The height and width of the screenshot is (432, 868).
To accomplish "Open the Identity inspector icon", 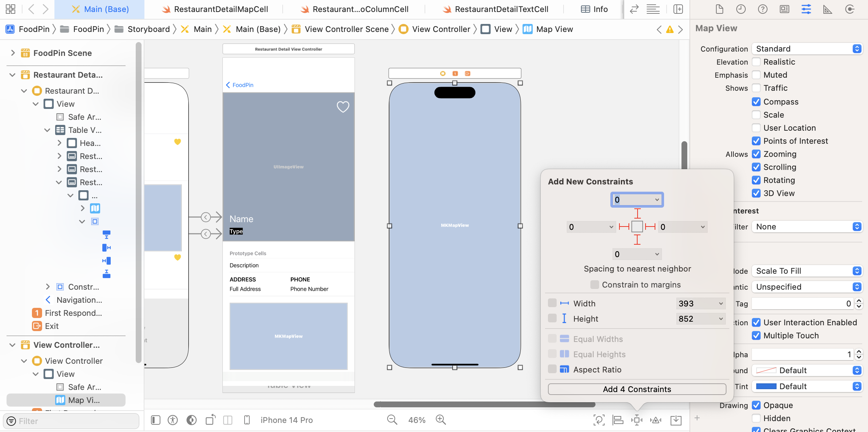I will 785,9.
